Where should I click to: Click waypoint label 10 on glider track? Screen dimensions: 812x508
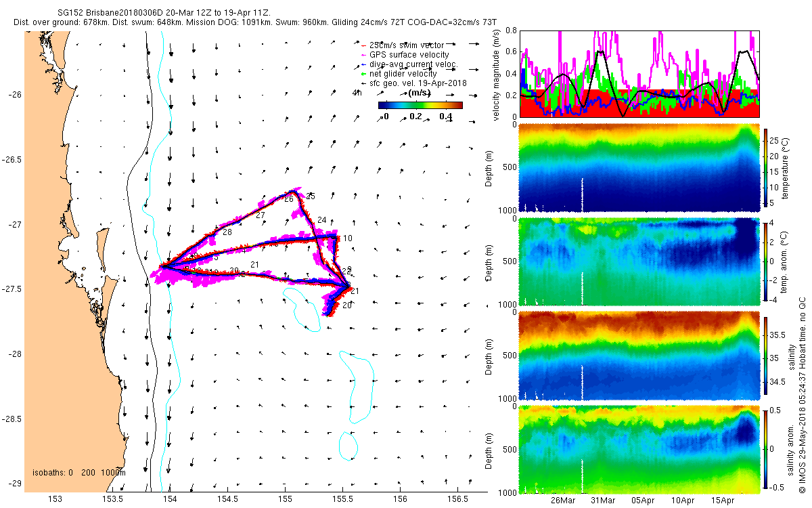pyautogui.click(x=347, y=238)
